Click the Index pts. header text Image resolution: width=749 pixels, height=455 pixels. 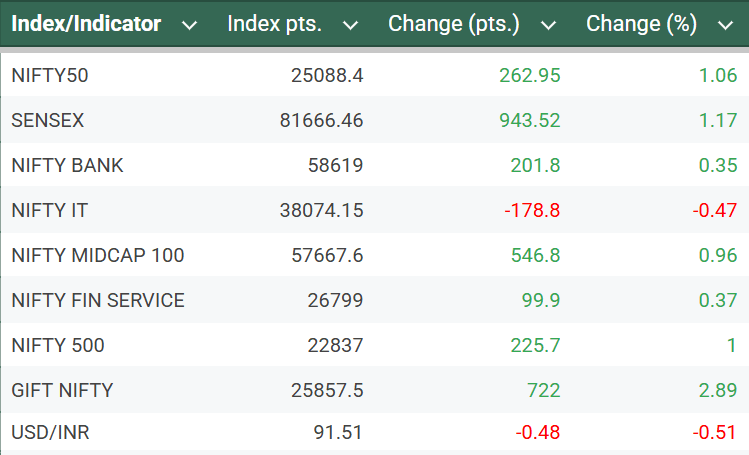(x=275, y=24)
